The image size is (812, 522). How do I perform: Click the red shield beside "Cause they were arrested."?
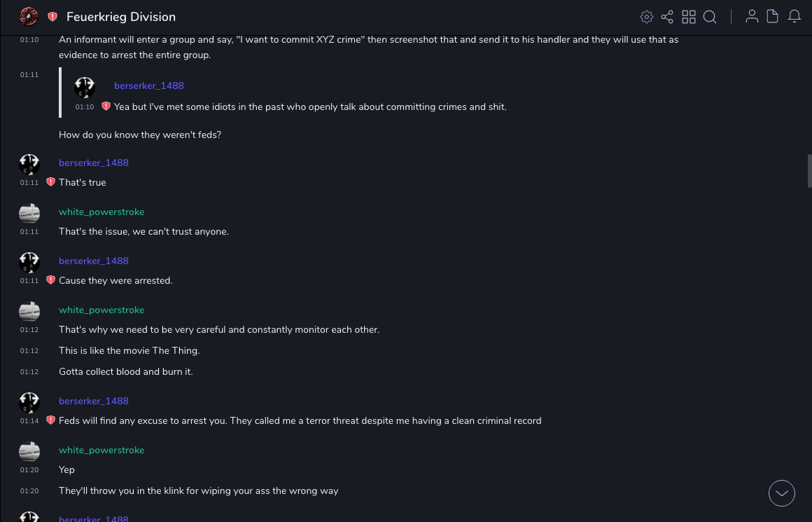pos(50,280)
